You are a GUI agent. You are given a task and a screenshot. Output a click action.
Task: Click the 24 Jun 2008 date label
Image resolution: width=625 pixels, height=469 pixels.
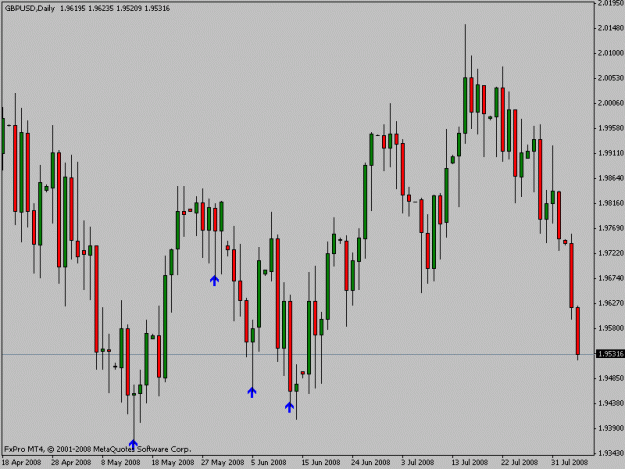[371, 463]
